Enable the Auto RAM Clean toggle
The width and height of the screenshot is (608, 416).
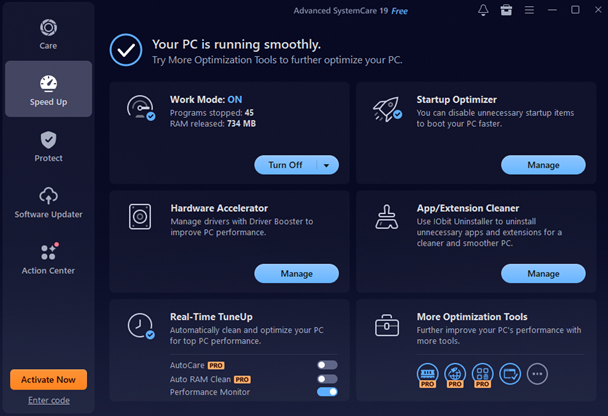click(327, 379)
